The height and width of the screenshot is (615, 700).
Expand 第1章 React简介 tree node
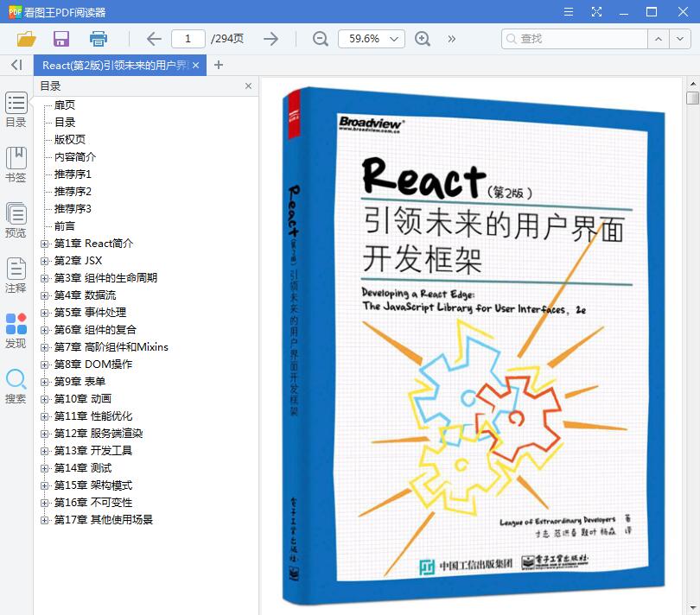click(44, 244)
